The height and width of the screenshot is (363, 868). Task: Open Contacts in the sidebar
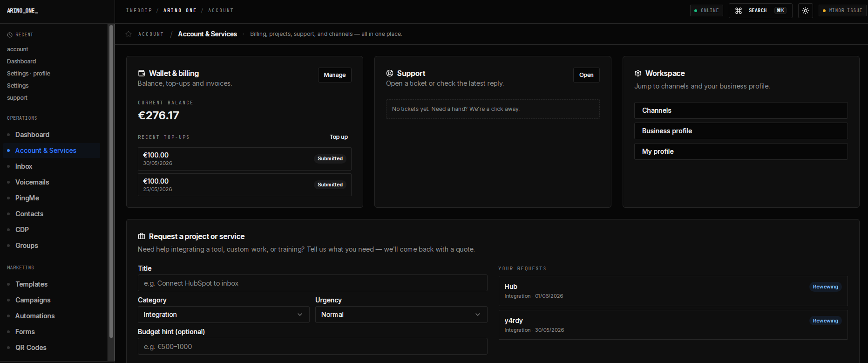click(52, 214)
